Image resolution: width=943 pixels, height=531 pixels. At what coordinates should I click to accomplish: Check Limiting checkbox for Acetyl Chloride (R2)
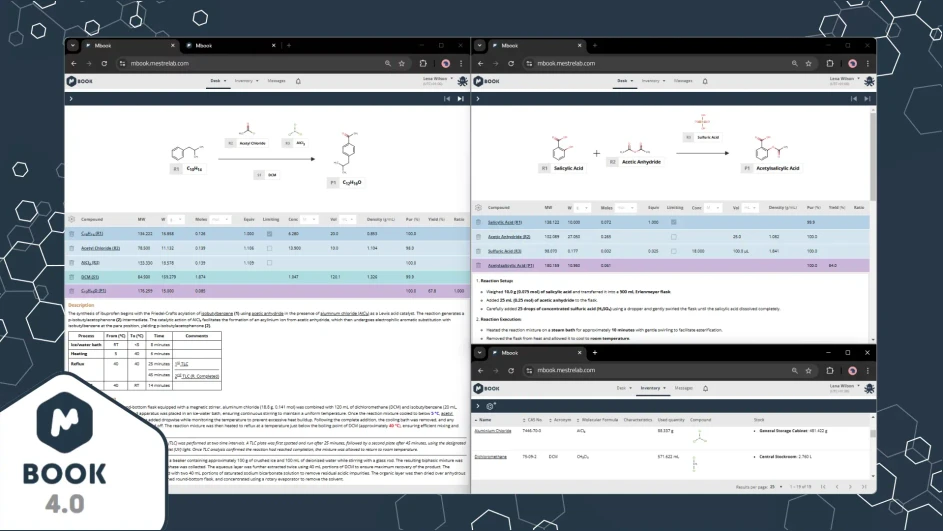[269, 248]
